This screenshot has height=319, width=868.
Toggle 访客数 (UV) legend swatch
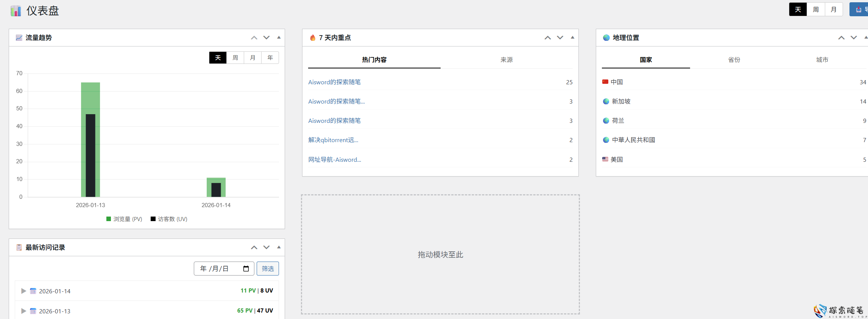[153, 219]
